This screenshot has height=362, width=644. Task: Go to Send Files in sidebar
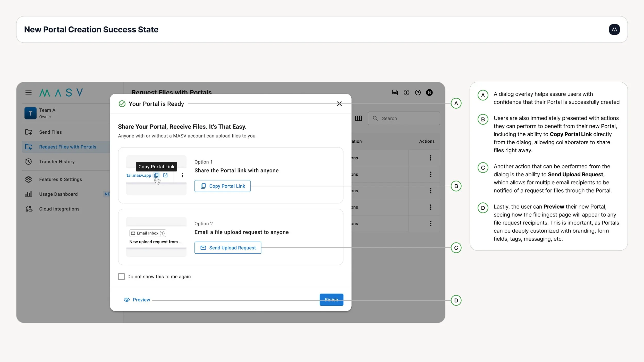point(50,132)
